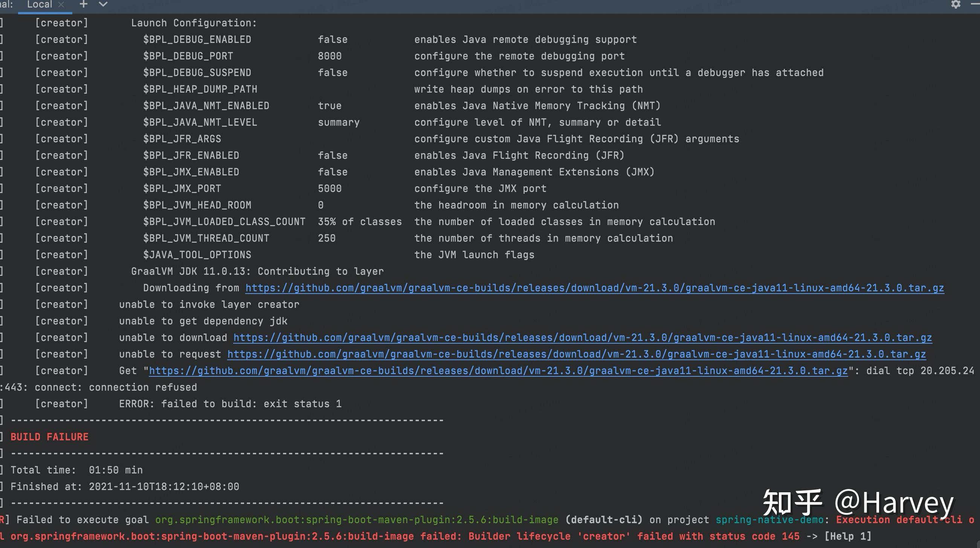The height and width of the screenshot is (548, 980).
Task: Click the spring-native-demo project name
Action: point(769,520)
